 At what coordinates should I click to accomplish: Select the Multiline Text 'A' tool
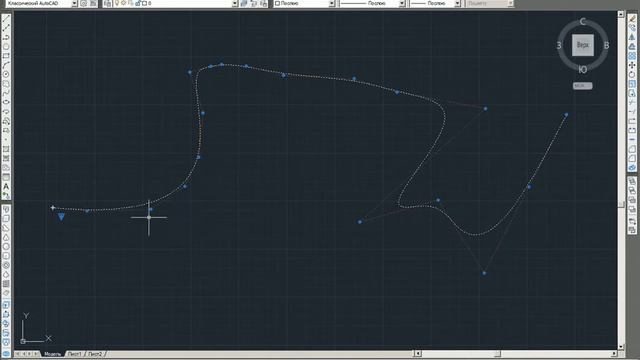(6, 187)
